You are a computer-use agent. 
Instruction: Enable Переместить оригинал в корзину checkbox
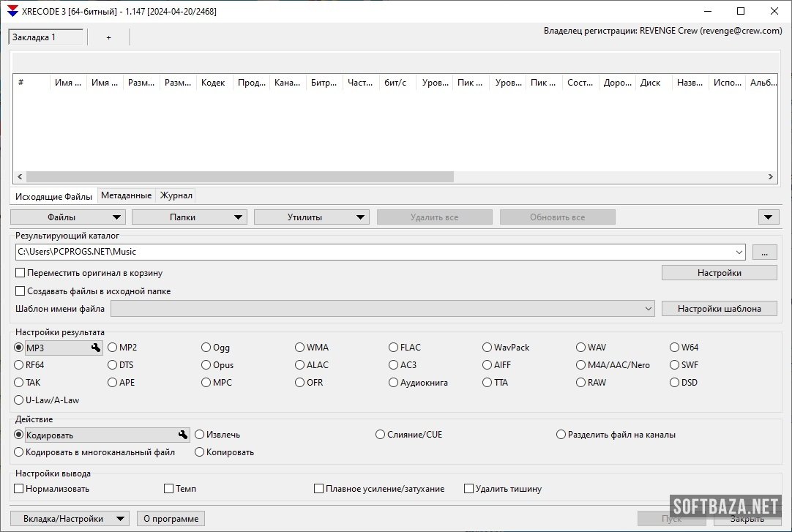[x=20, y=273]
